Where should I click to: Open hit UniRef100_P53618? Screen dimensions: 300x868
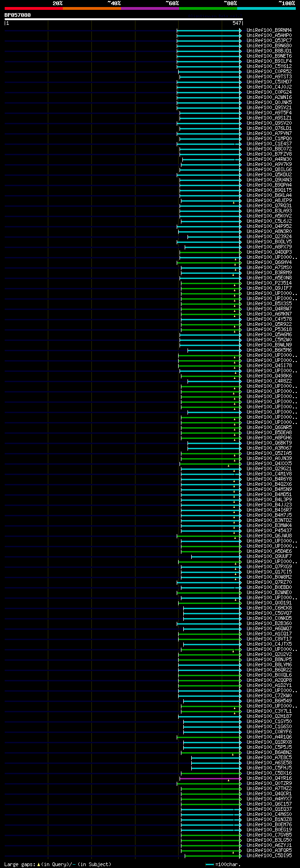(x=269, y=329)
